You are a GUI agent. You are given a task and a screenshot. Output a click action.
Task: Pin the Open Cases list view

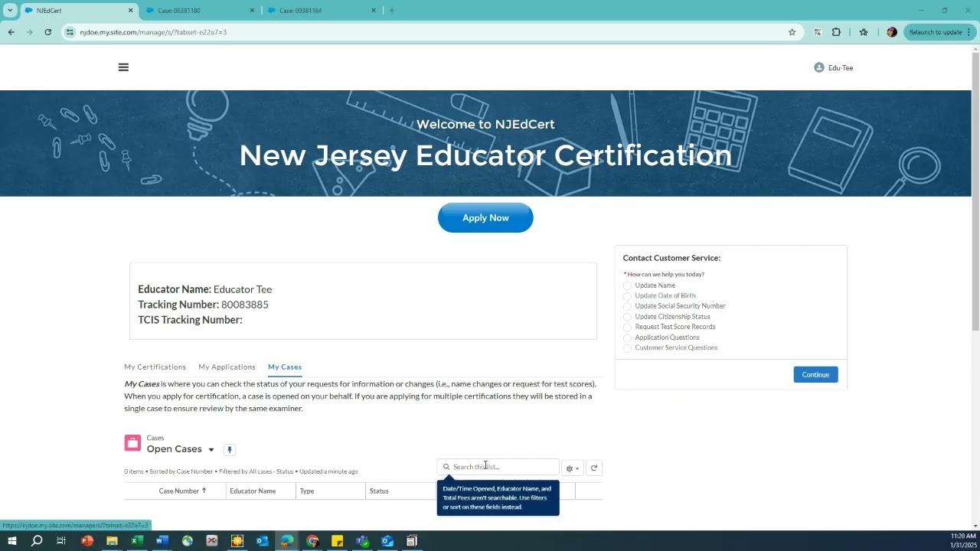pos(229,450)
